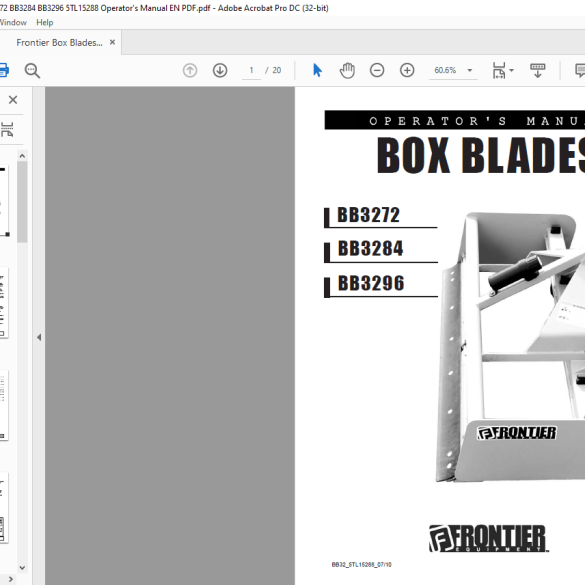This screenshot has width=585, height=585.
Task: Close the Frontier Box Blades tab
Action: tap(112, 43)
